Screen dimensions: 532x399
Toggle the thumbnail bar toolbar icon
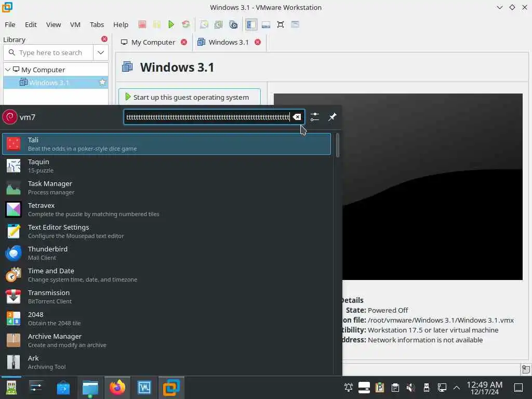(266, 24)
